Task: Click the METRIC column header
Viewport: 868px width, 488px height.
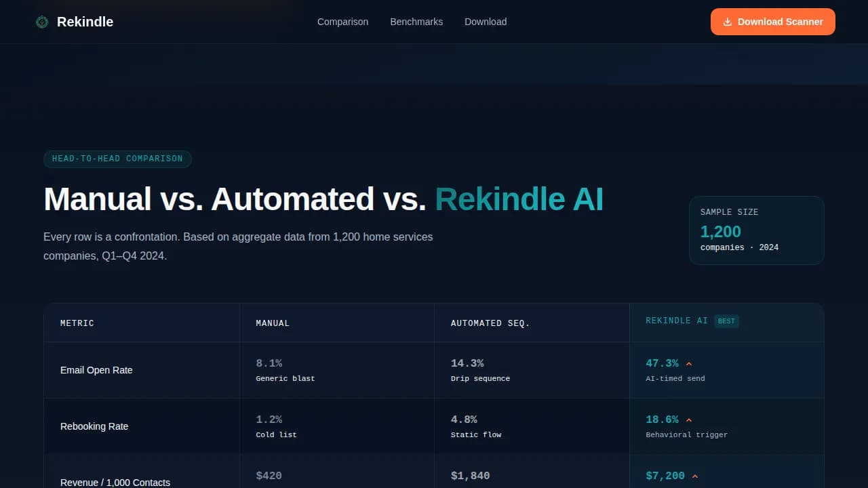Action: coord(77,323)
